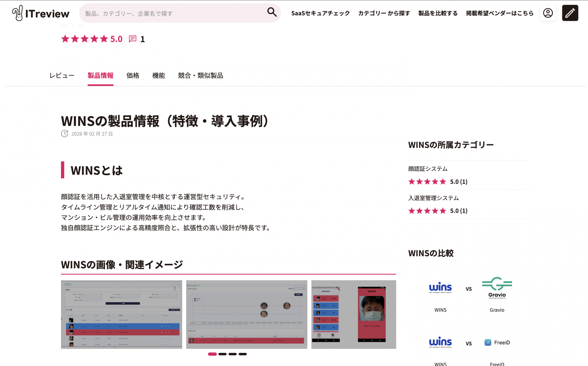
Task: Open the user account icon
Action: click(x=548, y=13)
